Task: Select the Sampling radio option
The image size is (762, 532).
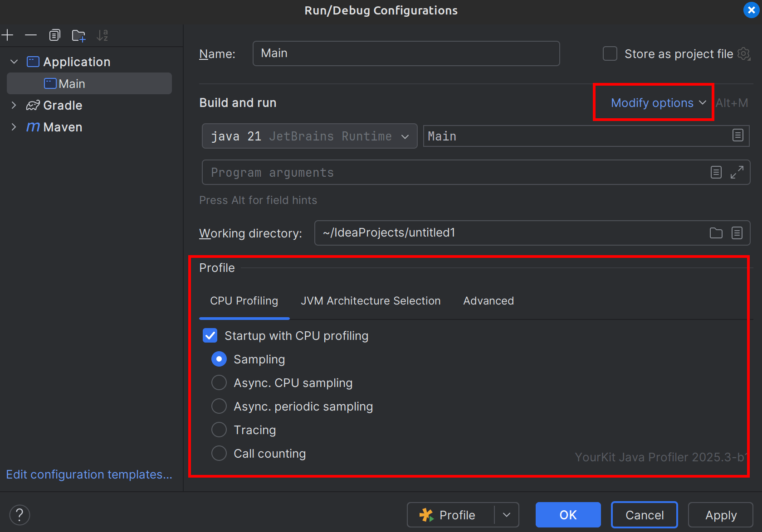Action: [x=219, y=359]
